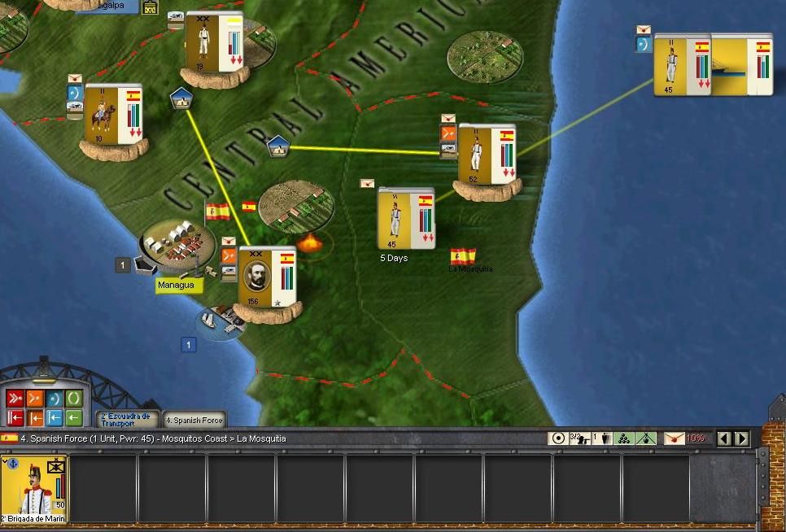Choose the red hold-at-all-costs rule of engagement
The image size is (786, 532).
[15, 417]
